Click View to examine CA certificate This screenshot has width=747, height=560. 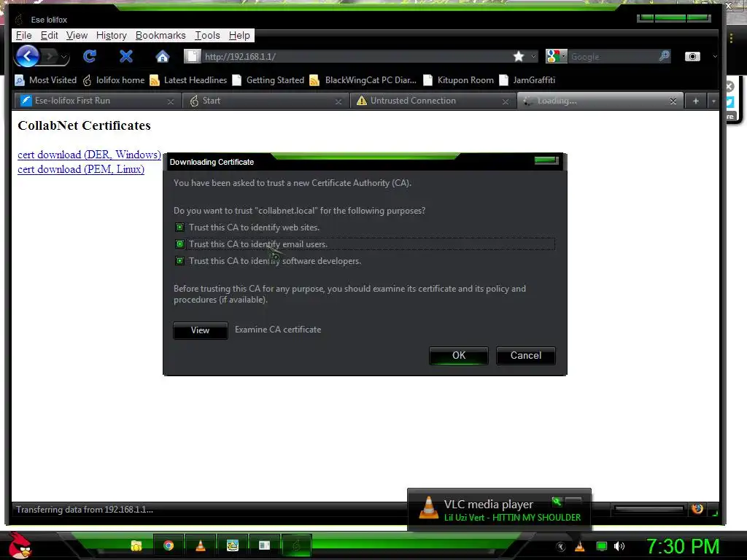coord(200,330)
